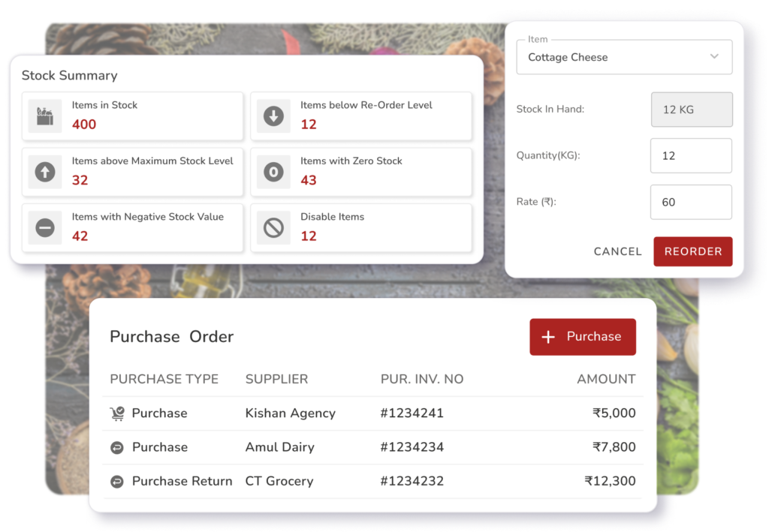Click the Zero Stock circle icon
Viewport: 769px width, 532px height.
click(273, 173)
